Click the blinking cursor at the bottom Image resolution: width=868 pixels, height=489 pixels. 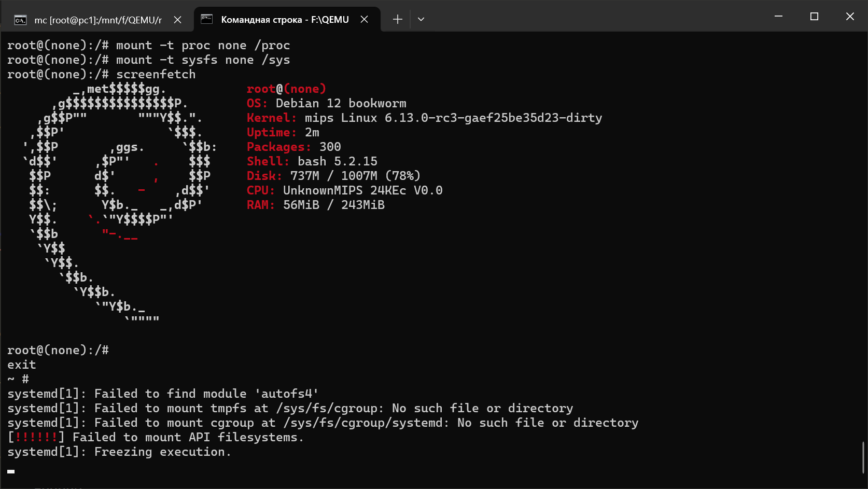click(x=11, y=471)
